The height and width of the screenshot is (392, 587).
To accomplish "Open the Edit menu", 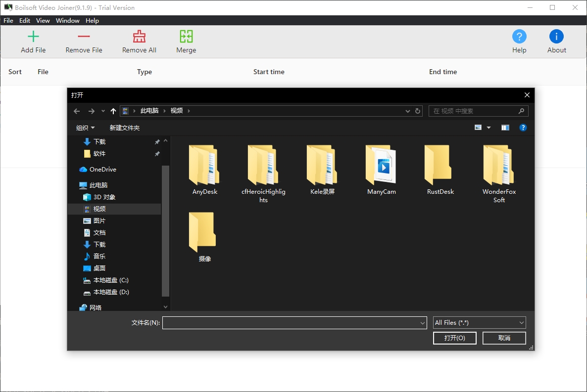I will pyautogui.click(x=25, y=21).
